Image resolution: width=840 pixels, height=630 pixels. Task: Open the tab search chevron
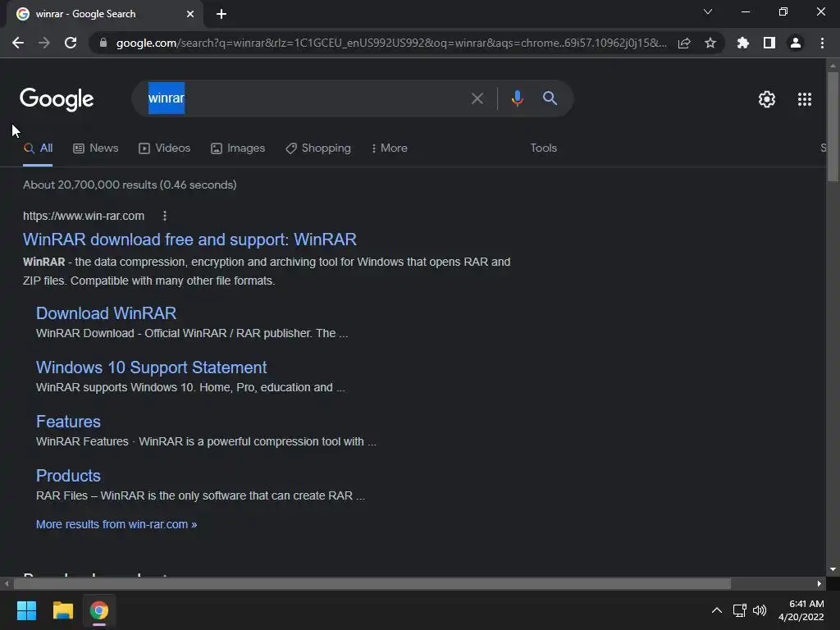(708, 11)
